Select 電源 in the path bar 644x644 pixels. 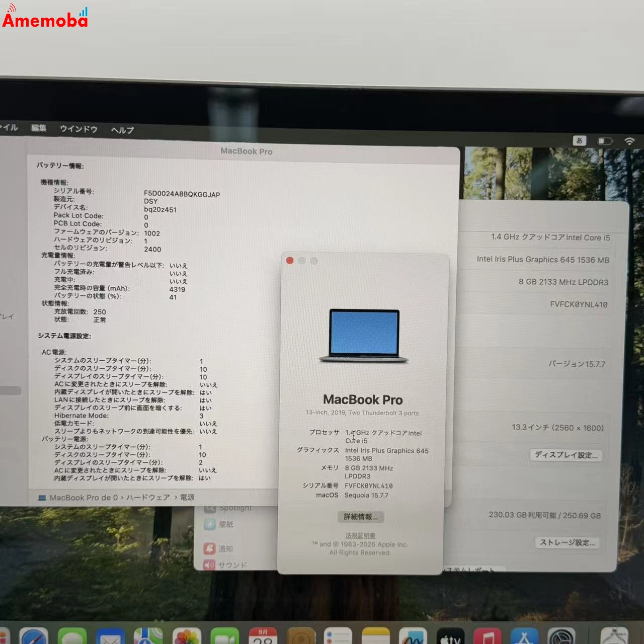point(187,497)
